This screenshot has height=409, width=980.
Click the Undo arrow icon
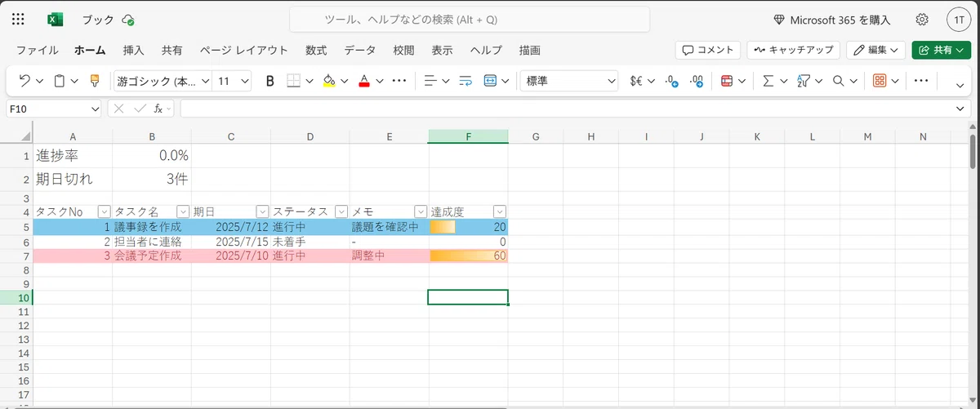coord(24,81)
